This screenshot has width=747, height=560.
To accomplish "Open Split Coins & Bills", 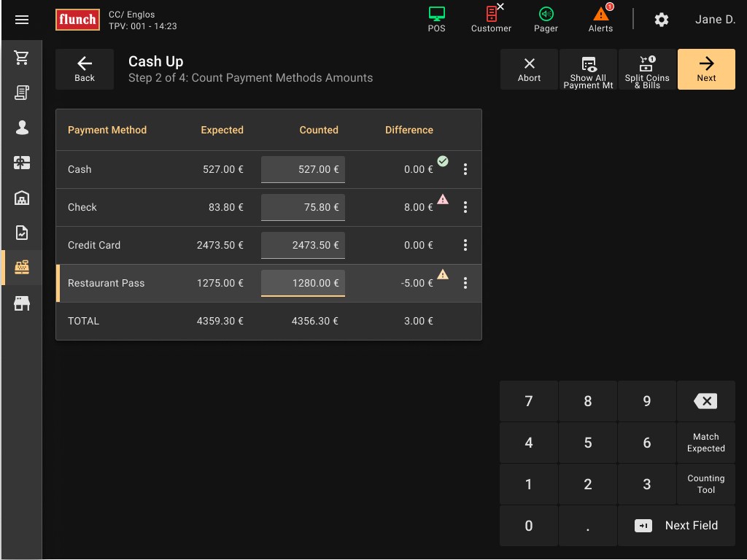I will click(647, 69).
